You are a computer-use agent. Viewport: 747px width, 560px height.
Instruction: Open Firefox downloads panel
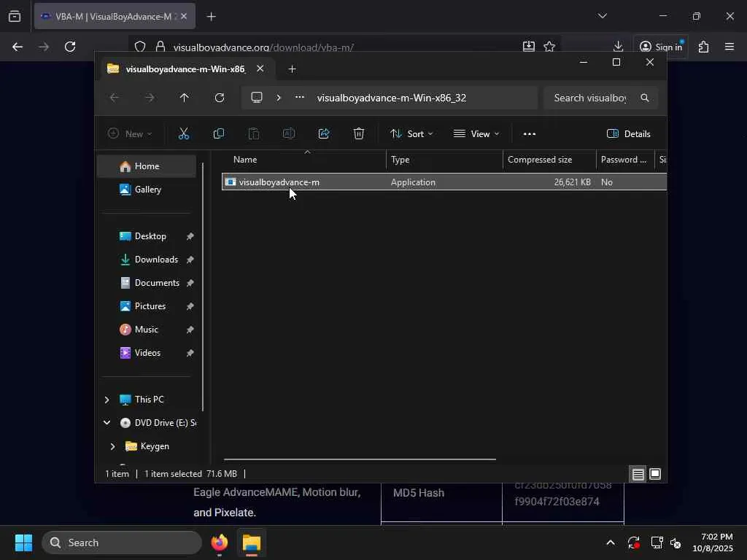[x=618, y=47]
